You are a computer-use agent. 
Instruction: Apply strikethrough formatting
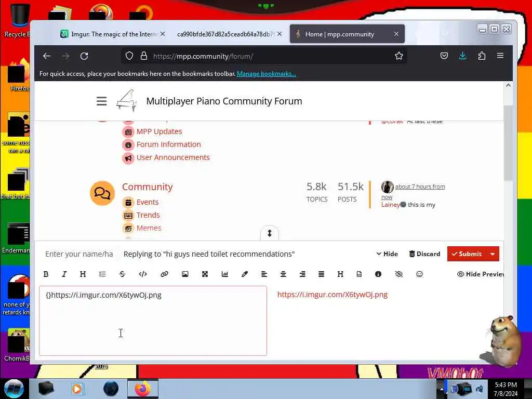point(122,274)
